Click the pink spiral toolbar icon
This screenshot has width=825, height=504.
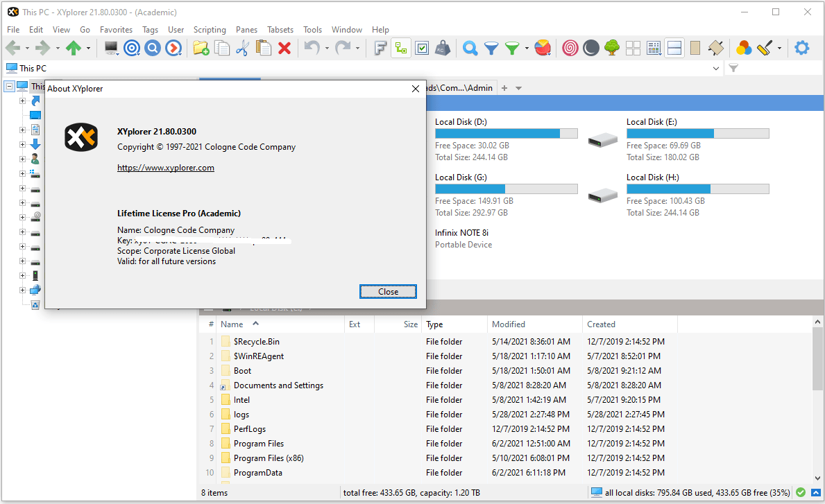[x=570, y=49]
